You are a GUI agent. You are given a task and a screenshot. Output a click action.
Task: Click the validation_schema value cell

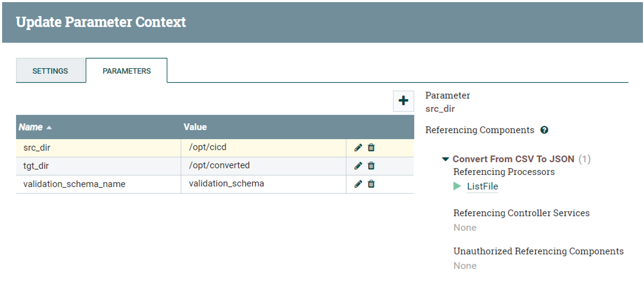(264, 184)
